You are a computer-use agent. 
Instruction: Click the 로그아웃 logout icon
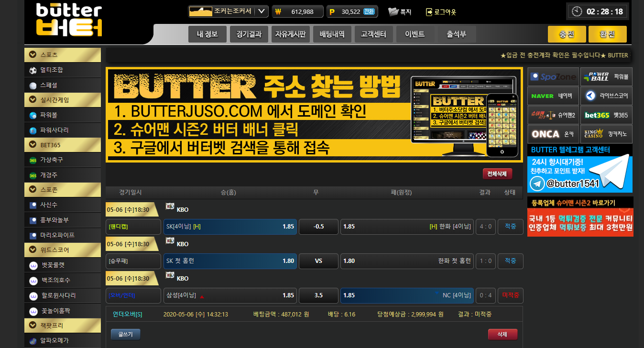coord(429,11)
